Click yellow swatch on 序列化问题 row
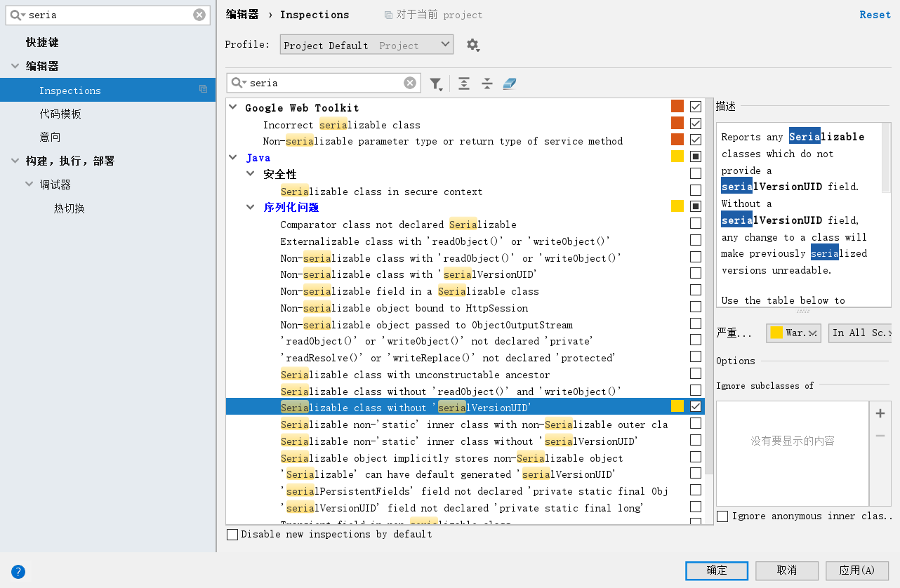This screenshot has width=900, height=588. (677, 206)
